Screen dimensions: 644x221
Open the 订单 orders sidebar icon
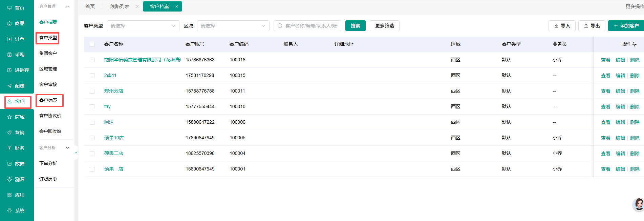coord(9,39)
